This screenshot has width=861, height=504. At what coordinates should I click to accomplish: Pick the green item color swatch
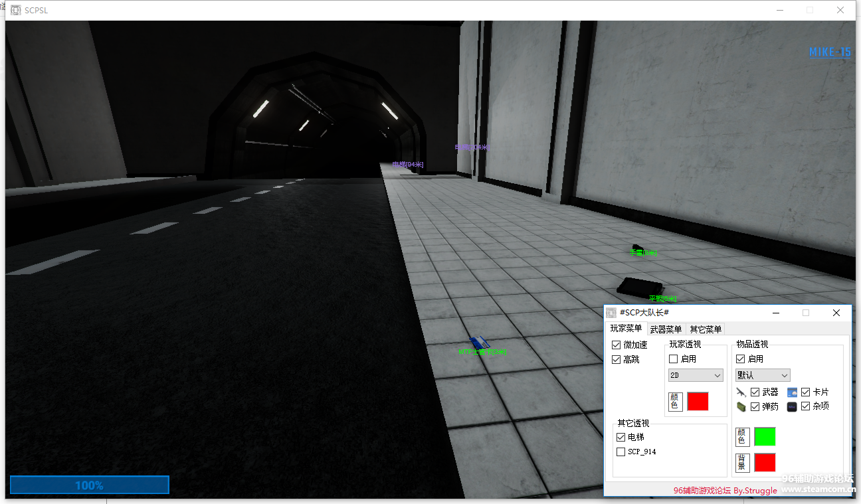(x=765, y=437)
